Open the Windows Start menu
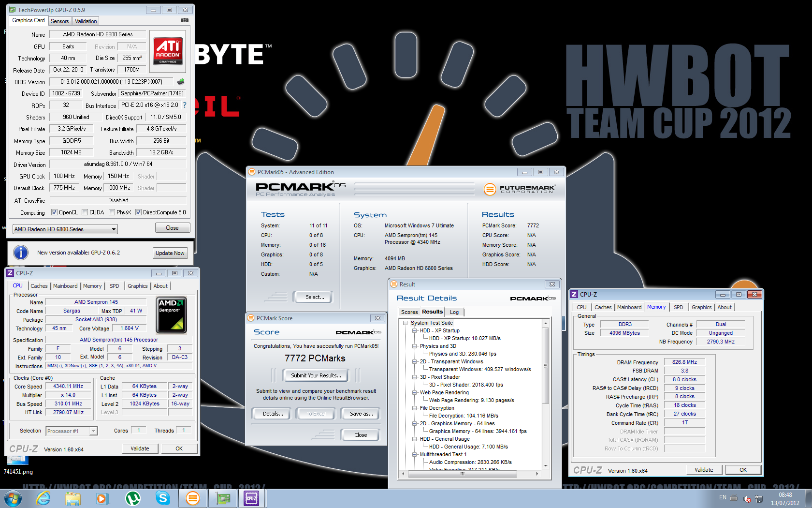Viewport: 812px width, 508px height. coord(13,498)
